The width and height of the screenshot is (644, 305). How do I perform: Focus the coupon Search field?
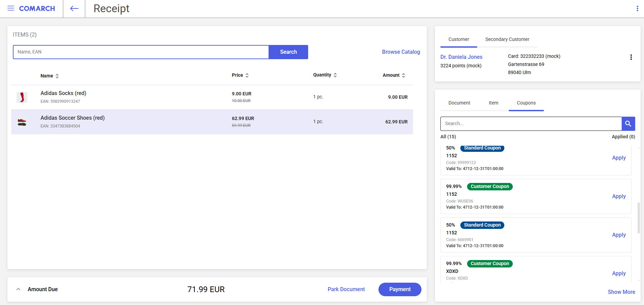(x=531, y=124)
